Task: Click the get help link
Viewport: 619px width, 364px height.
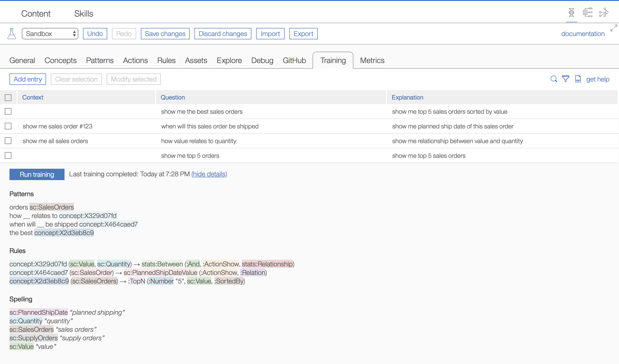Action: pos(597,79)
